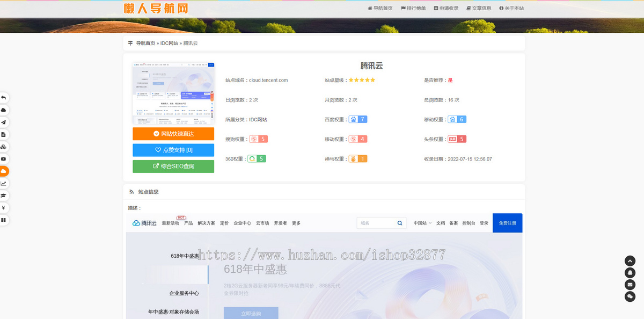Click the magnifier search icon in Tencent preview
The image size is (644, 319).
point(400,223)
